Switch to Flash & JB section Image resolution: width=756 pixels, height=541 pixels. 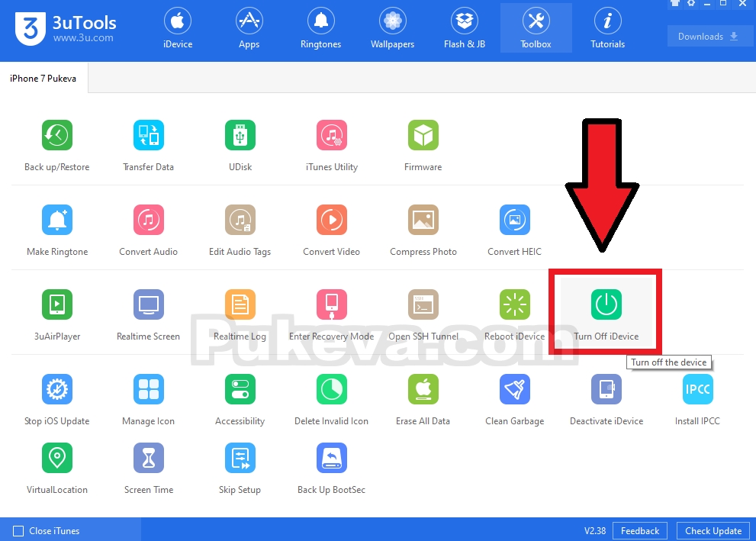click(465, 28)
